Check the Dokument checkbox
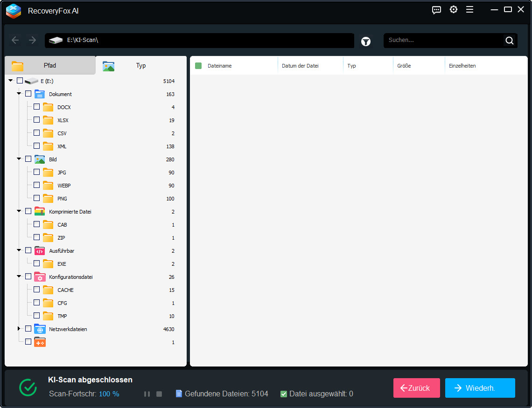Screen dimensions: 532x408 tap(28, 94)
